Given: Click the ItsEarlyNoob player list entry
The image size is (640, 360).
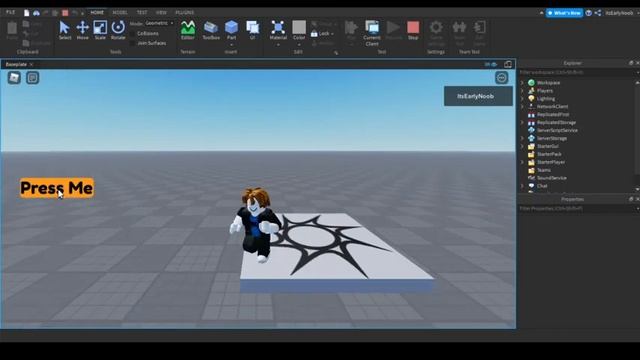Looking at the screenshot, I should click(x=478, y=96).
